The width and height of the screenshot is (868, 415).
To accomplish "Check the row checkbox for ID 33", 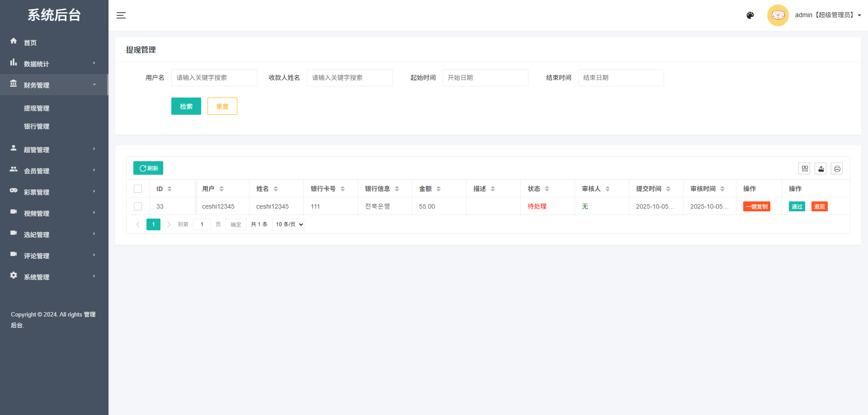I will point(138,206).
